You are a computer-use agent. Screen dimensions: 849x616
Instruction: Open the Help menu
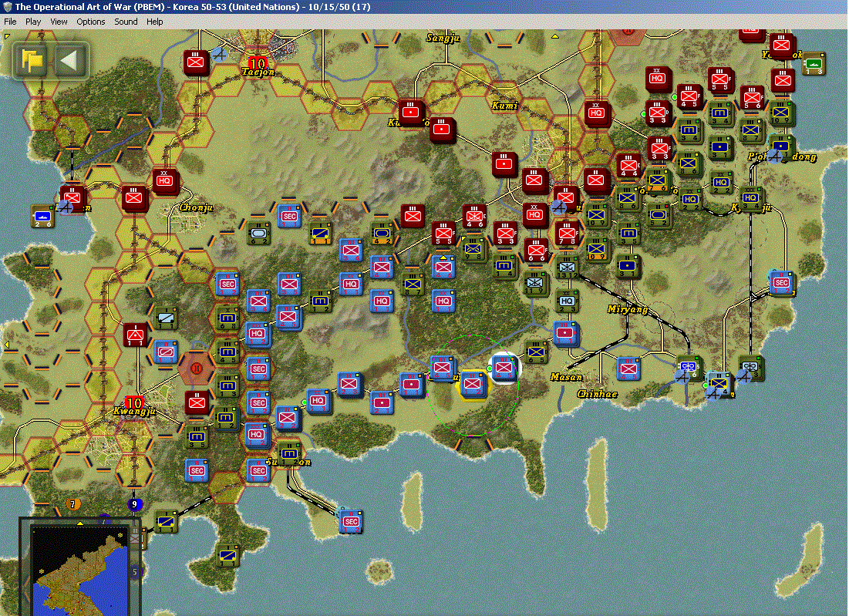coord(154,22)
